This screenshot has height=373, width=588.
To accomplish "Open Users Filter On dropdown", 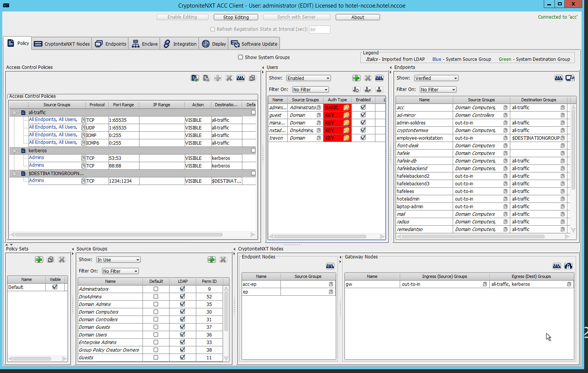I will (310, 89).
